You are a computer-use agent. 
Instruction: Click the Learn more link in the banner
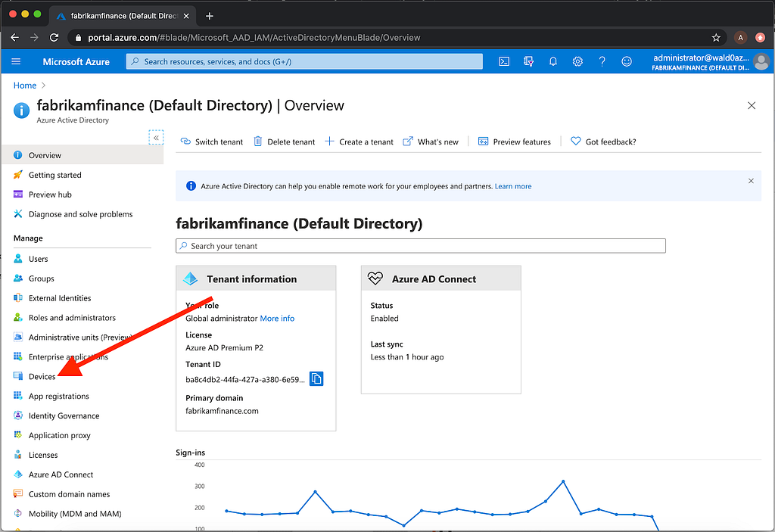pyautogui.click(x=513, y=186)
